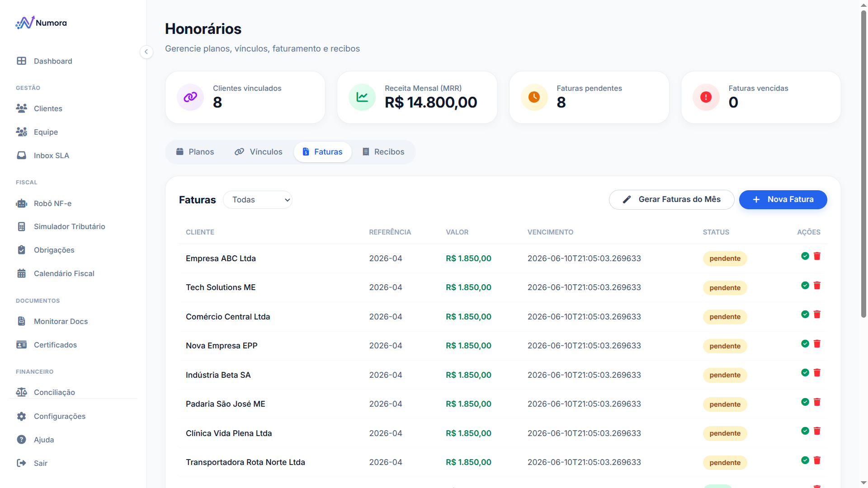Click the Numora logo icon
This screenshot has width=868, height=488.
pyautogui.click(x=25, y=23)
